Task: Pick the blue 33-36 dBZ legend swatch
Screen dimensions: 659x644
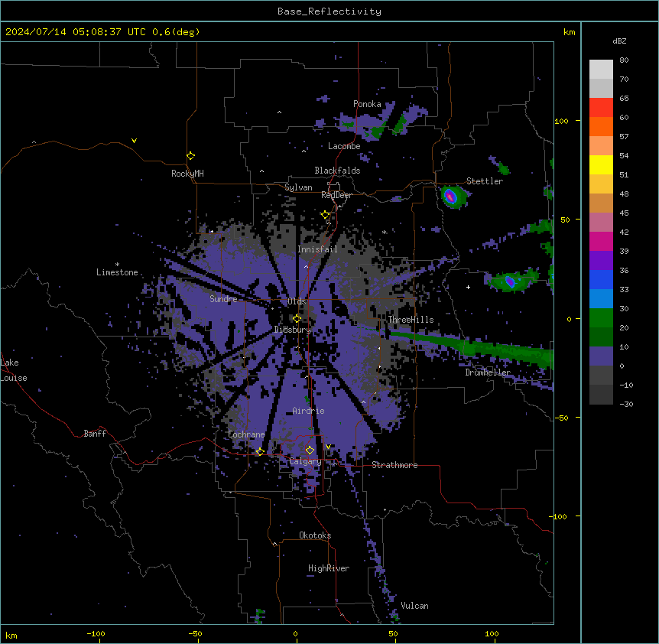Action: click(x=601, y=279)
